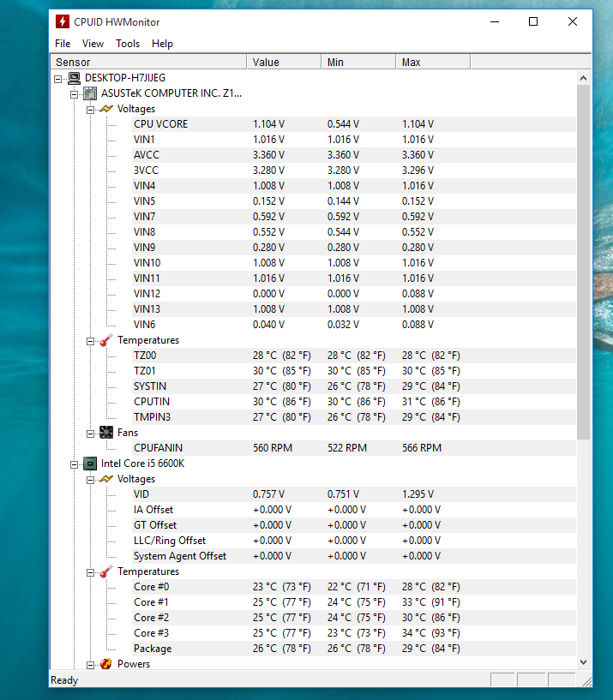Click the Fans icon
The height and width of the screenshot is (700, 613).
[106, 433]
